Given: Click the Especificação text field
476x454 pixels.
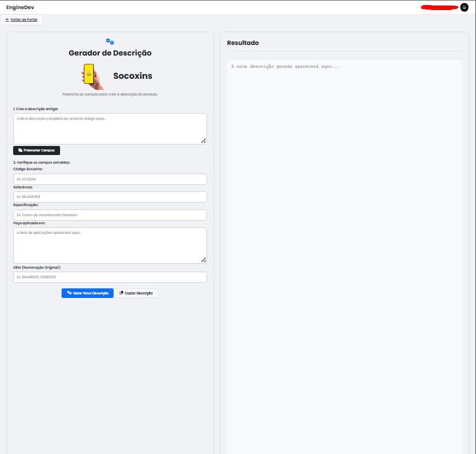Looking at the screenshot, I should 110,215.
